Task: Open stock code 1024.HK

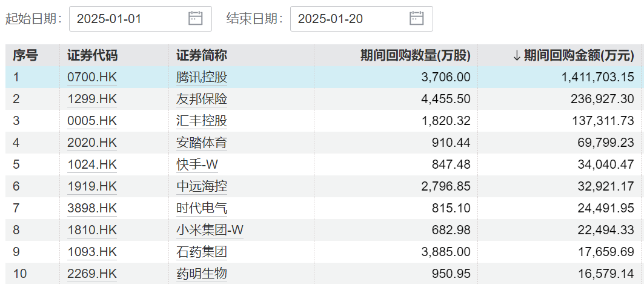Action: [92, 164]
